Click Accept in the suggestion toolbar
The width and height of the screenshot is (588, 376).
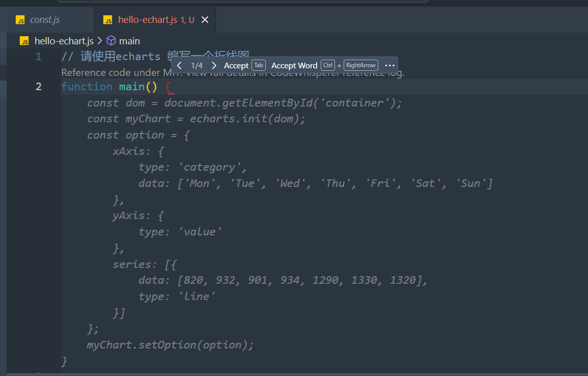pyautogui.click(x=236, y=65)
